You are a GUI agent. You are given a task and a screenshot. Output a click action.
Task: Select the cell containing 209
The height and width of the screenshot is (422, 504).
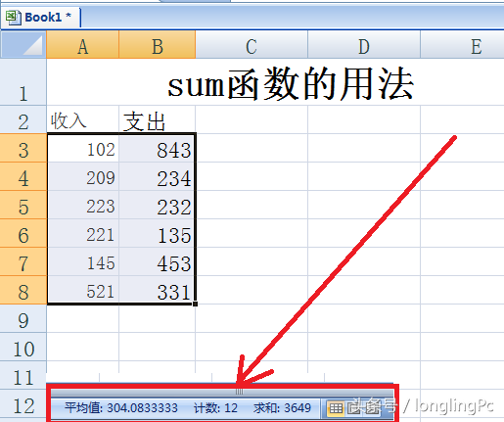83,176
